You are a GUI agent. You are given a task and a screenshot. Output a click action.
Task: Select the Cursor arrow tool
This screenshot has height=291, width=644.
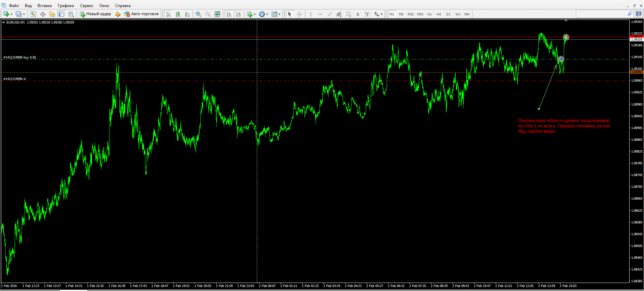(x=290, y=14)
